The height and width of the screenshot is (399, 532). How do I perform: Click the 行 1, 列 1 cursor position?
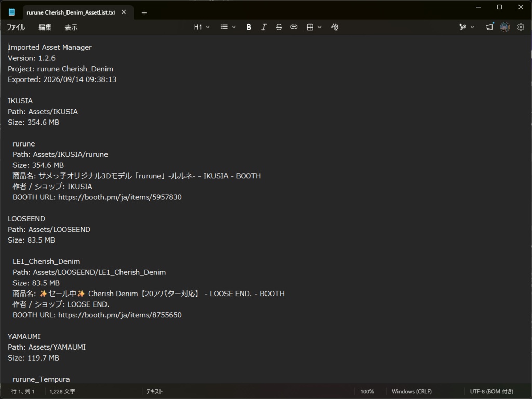(23, 392)
